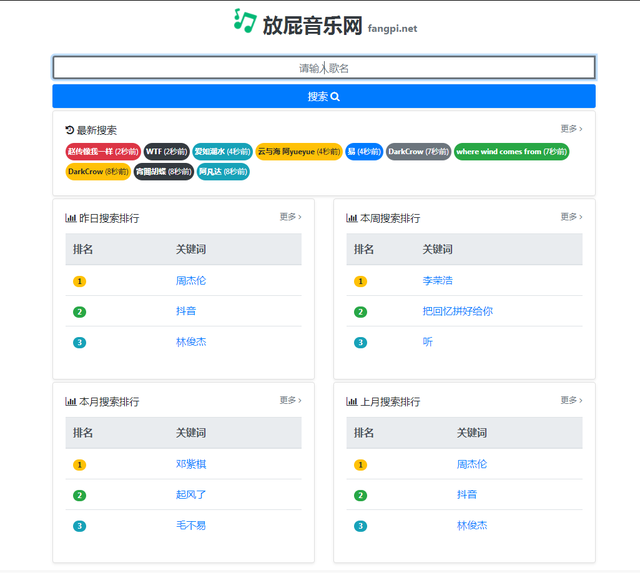The height and width of the screenshot is (573, 640).
Task: Open 更多 in 本月搜索排行 panel
Action: click(291, 400)
